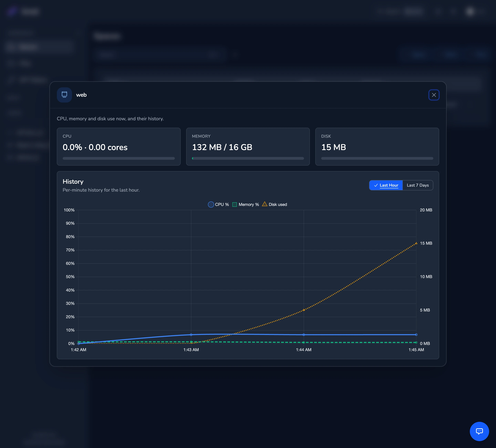Click the 20 MB axis label

[426, 210]
